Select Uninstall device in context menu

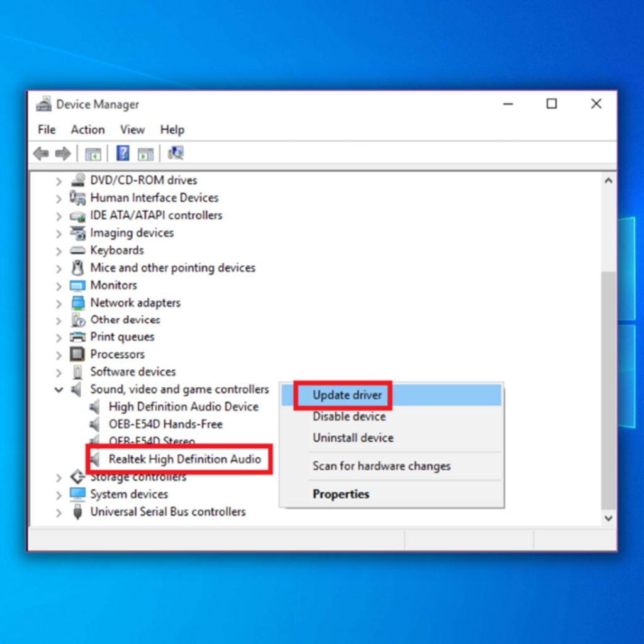[353, 438]
